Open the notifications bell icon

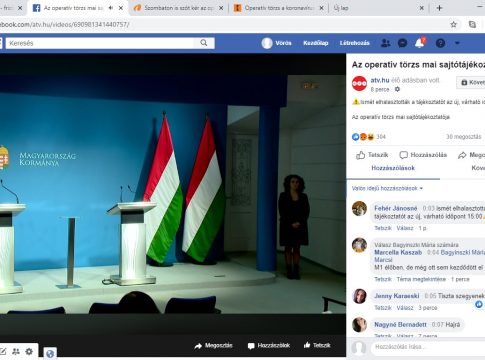coord(420,43)
